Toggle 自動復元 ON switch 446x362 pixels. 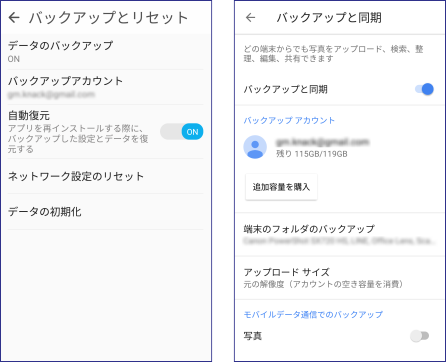(182, 132)
